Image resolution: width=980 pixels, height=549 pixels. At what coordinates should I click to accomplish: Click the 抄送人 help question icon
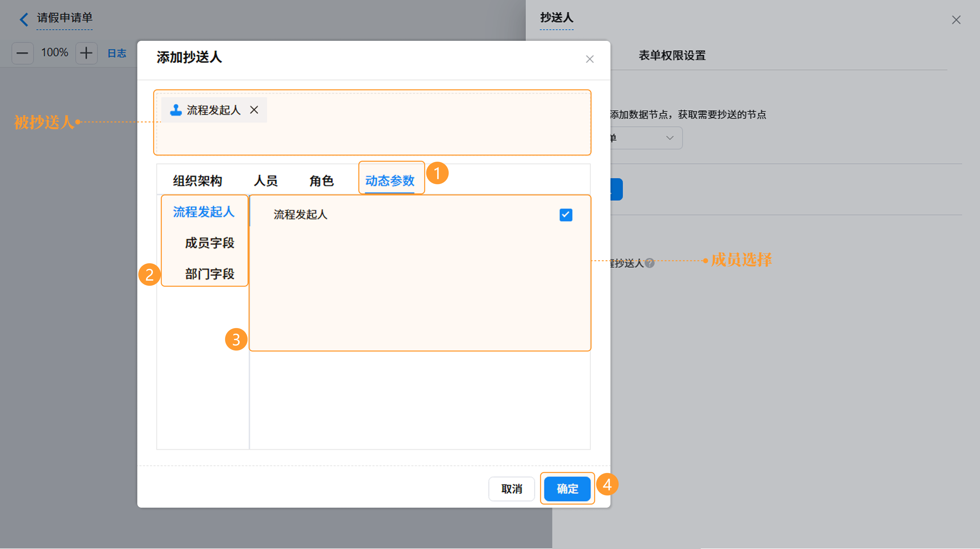coord(650,263)
